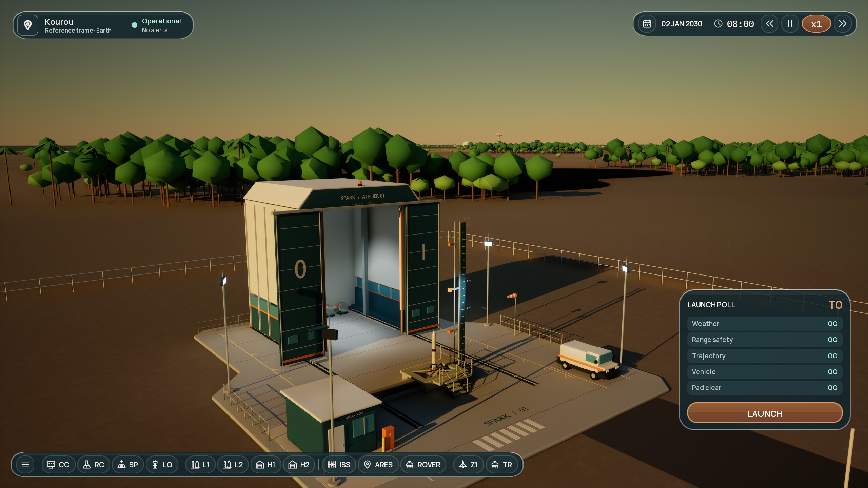Select the x1 speed setting

(816, 24)
